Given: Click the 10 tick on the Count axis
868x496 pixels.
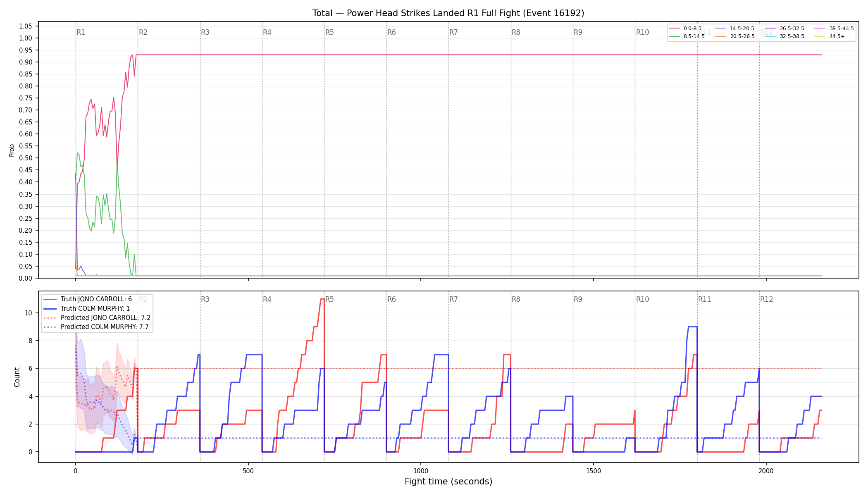Looking at the screenshot, I should pyautogui.click(x=28, y=313).
